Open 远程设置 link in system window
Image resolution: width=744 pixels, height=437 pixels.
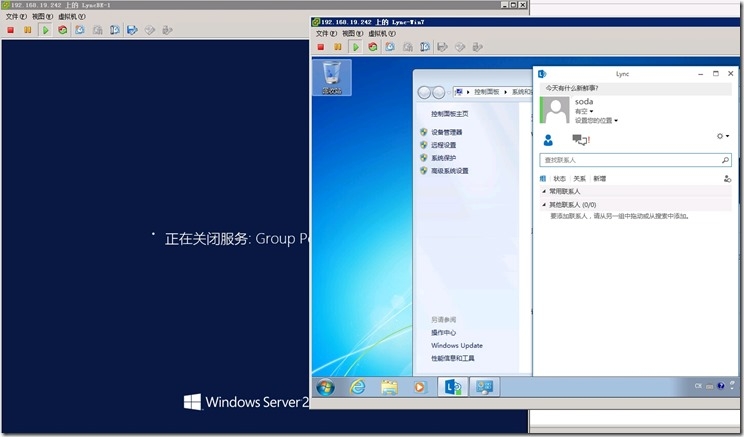(x=443, y=145)
